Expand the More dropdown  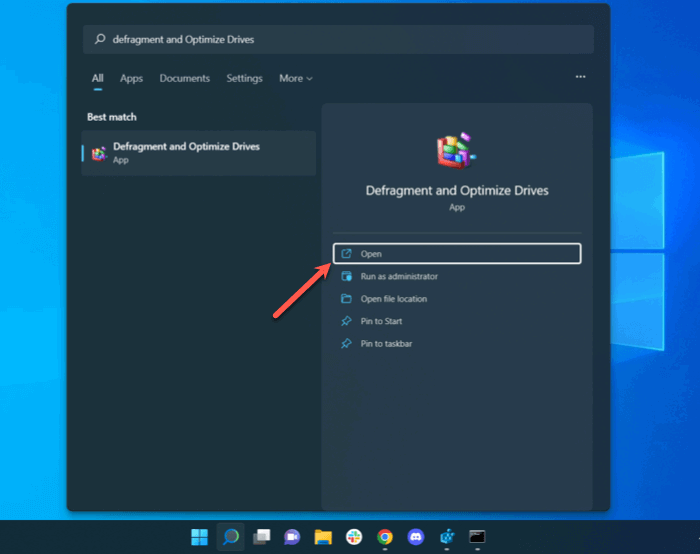coord(296,78)
